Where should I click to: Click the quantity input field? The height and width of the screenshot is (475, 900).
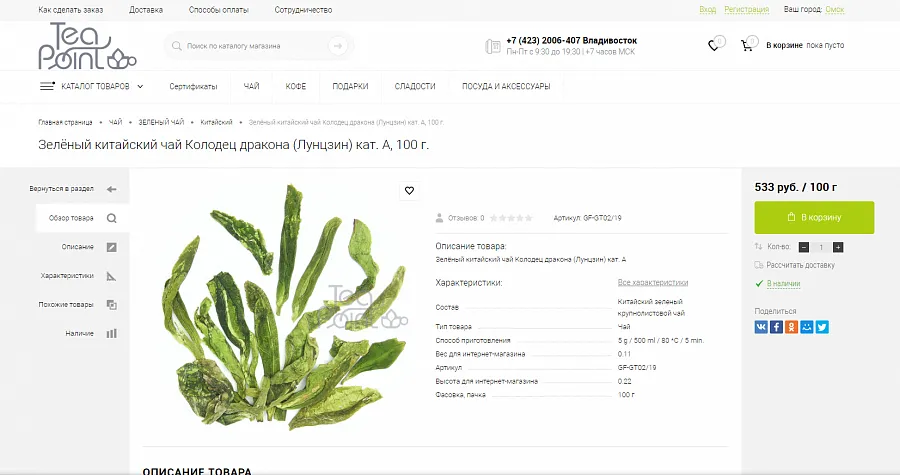[x=821, y=247]
